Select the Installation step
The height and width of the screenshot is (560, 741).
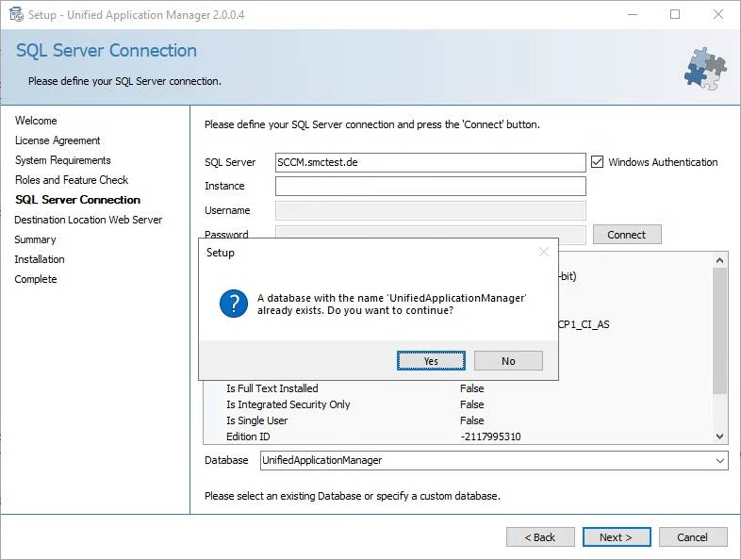(40, 259)
